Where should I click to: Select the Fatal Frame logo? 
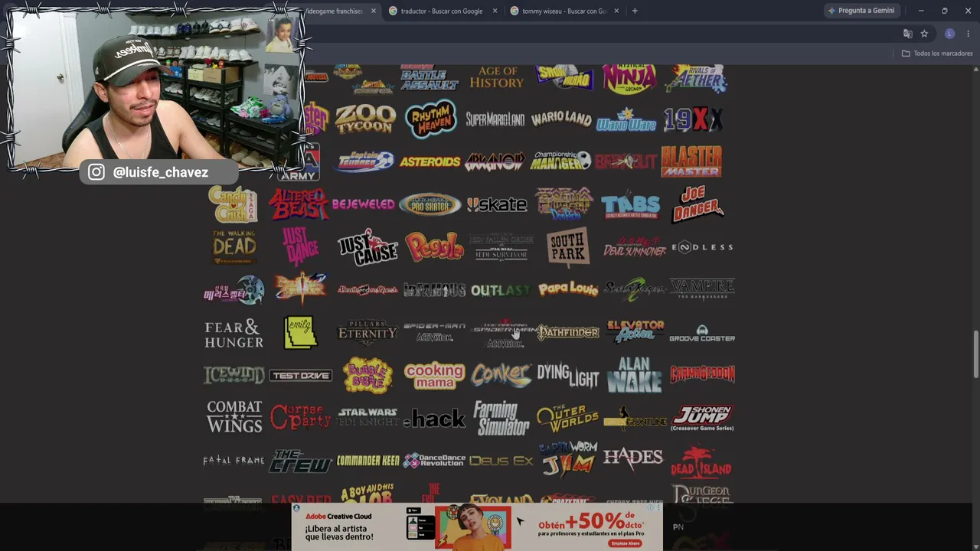[x=234, y=460]
